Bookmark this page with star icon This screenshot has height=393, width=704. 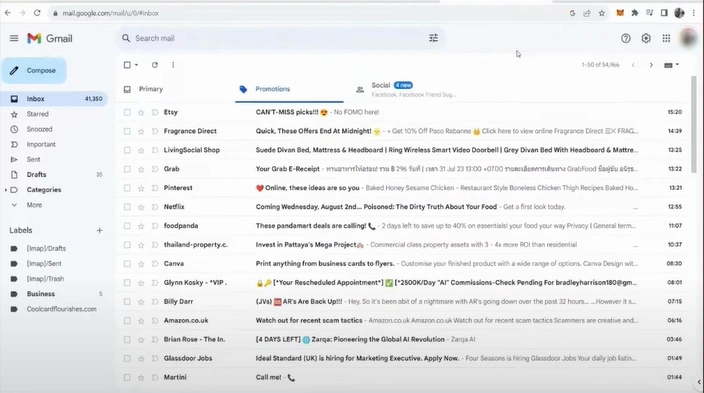click(602, 13)
